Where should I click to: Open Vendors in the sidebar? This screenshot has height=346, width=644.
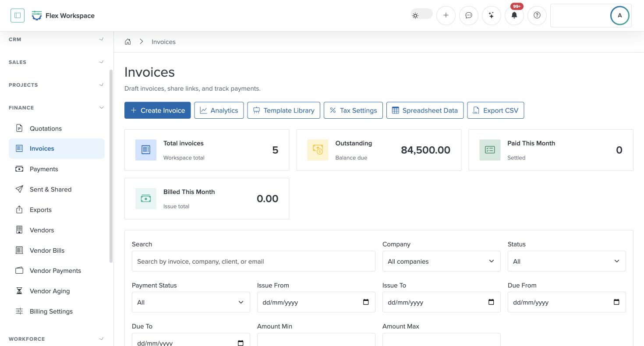click(x=57, y=230)
